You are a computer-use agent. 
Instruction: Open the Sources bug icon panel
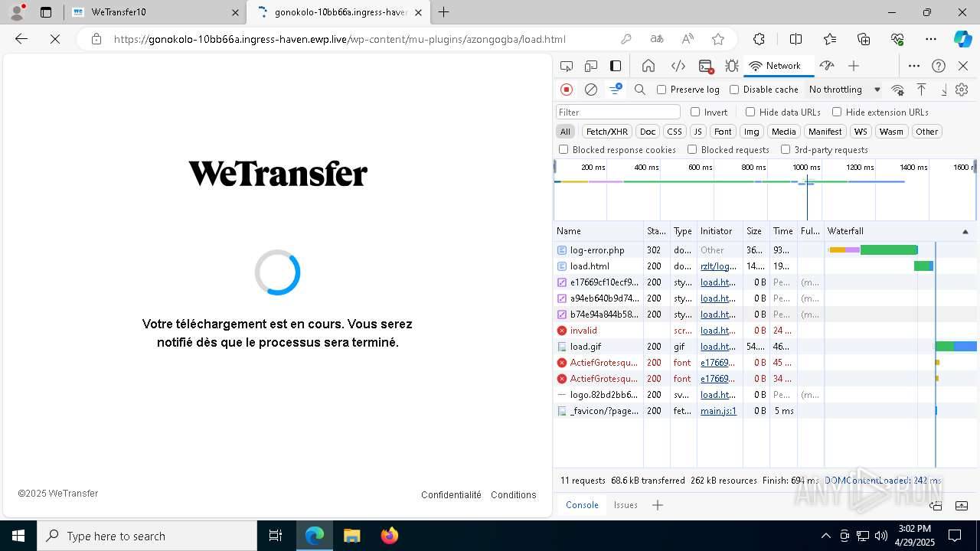pos(732,66)
